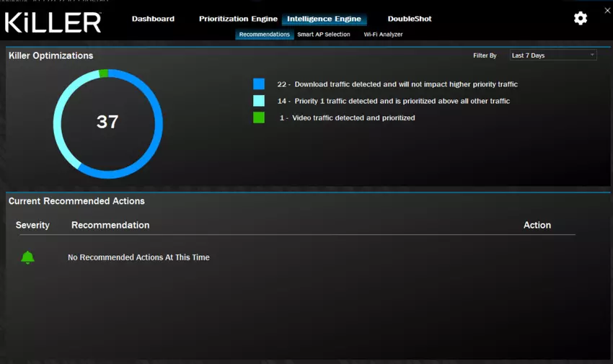Open the Prioritization Engine tab
This screenshot has width=613, height=364.
[238, 19]
